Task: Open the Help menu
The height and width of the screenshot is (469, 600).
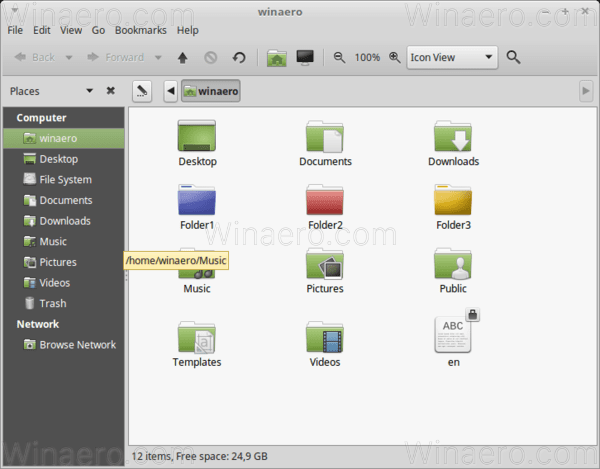Action: pyautogui.click(x=188, y=30)
